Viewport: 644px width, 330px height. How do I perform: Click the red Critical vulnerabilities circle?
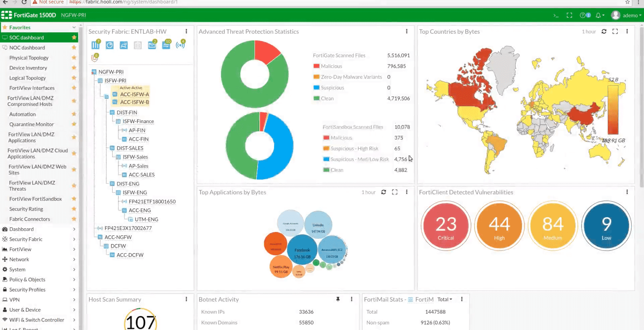pyautogui.click(x=446, y=226)
